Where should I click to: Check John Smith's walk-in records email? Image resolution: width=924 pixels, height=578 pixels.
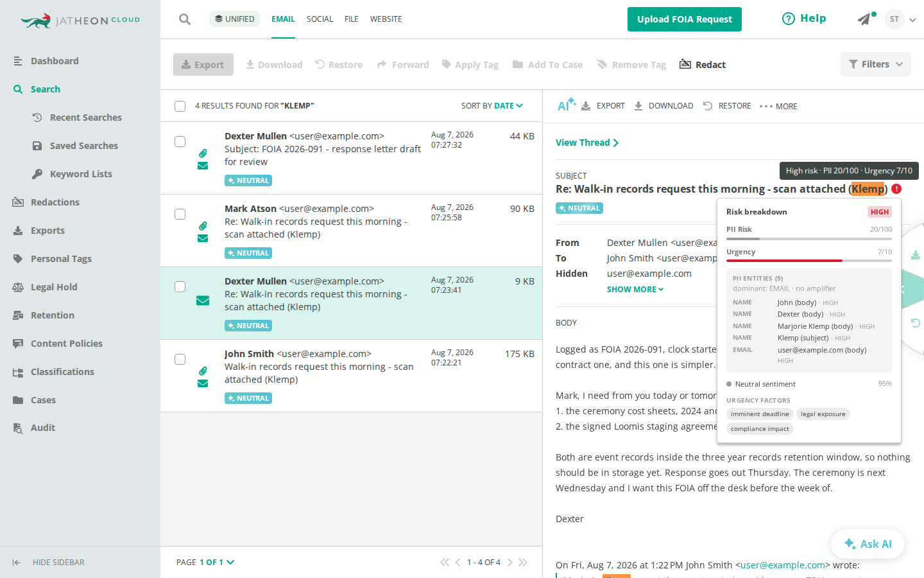(x=180, y=360)
